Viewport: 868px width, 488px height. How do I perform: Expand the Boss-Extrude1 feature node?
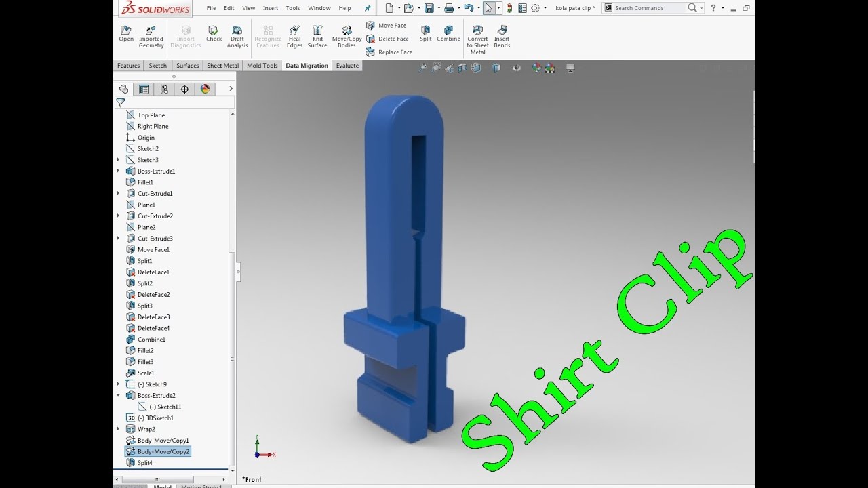[119, 171]
